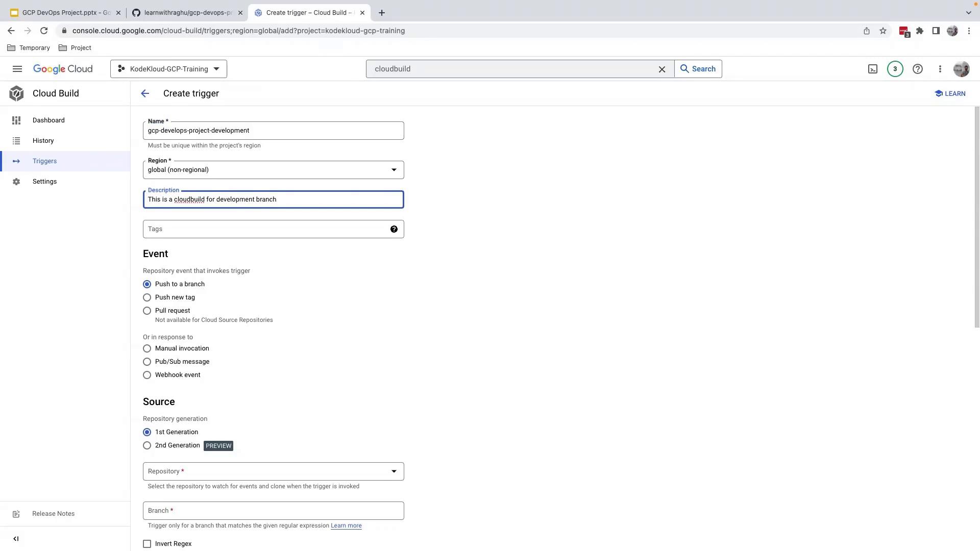Open the hamburger navigation menu
980x551 pixels.
(17, 69)
